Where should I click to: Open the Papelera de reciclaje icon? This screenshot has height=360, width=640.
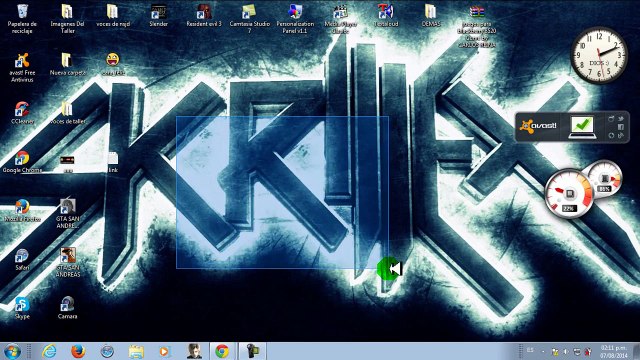pyautogui.click(x=22, y=18)
